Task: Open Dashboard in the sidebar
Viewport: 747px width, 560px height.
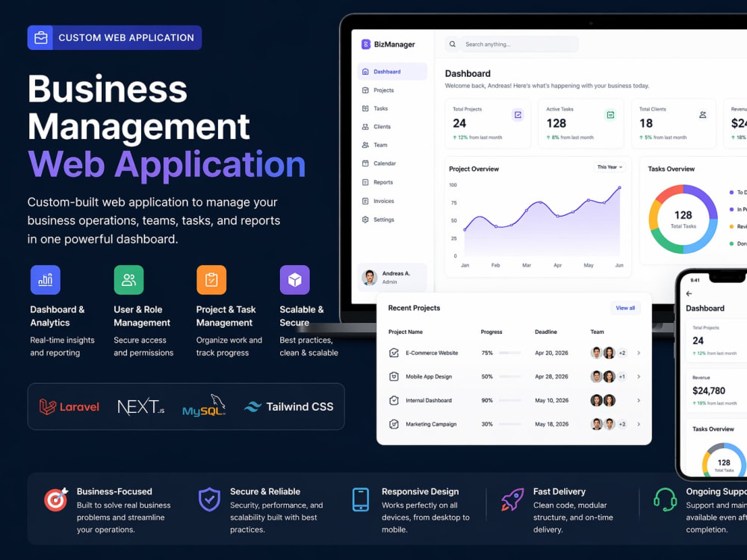Action: (391, 72)
